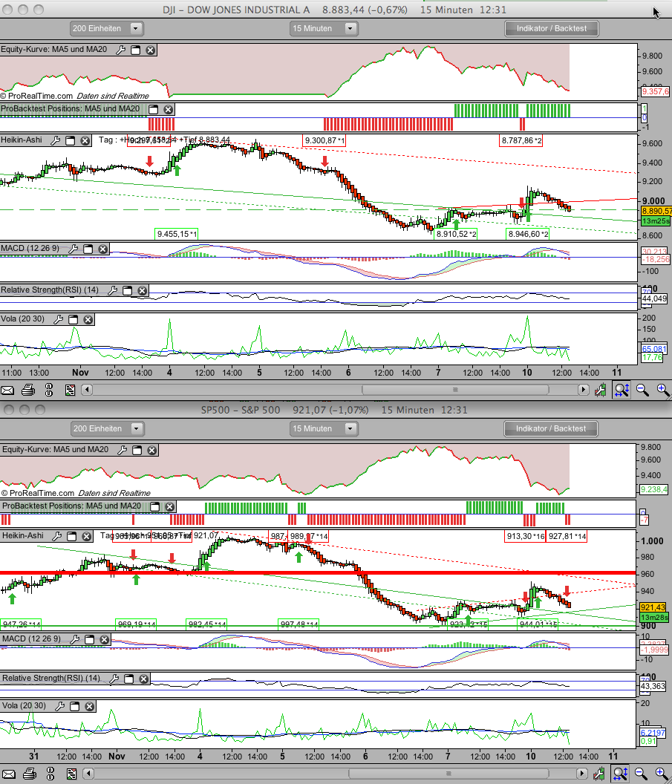Viewport: 672px width, 784px height.
Task: Click Indikator / Backtest button in DJI window
Action: [552, 28]
